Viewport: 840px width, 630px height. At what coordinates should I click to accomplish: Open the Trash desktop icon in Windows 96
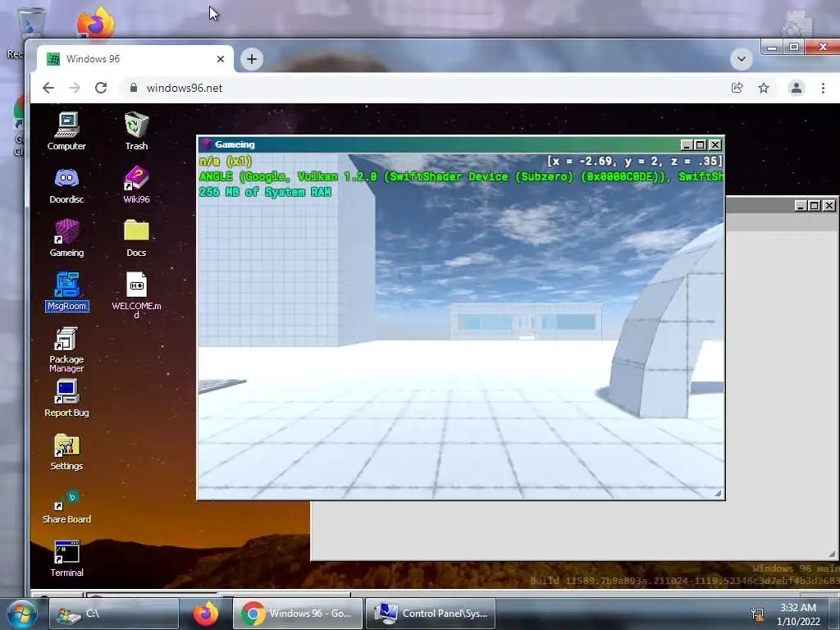coord(136,130)
